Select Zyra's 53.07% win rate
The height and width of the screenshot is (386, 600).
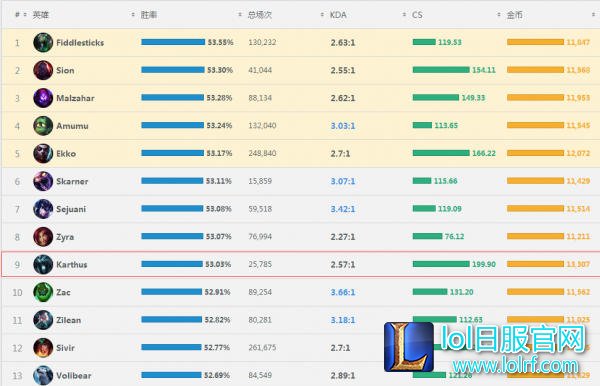(218, 236)
